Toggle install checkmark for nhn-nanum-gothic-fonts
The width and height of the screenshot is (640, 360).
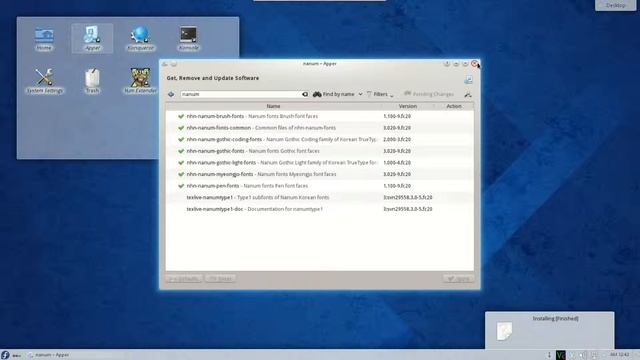coord(181,151)
